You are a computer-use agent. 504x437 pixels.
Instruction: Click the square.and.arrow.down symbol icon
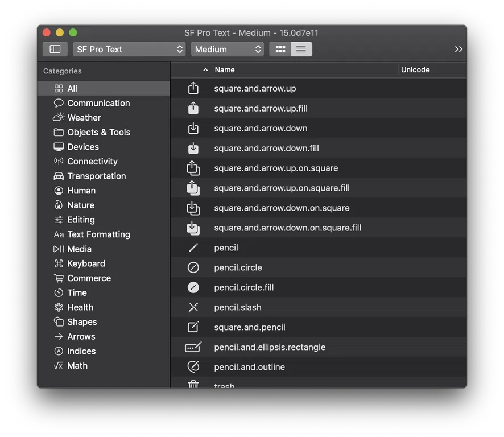(x=193, y=128)
